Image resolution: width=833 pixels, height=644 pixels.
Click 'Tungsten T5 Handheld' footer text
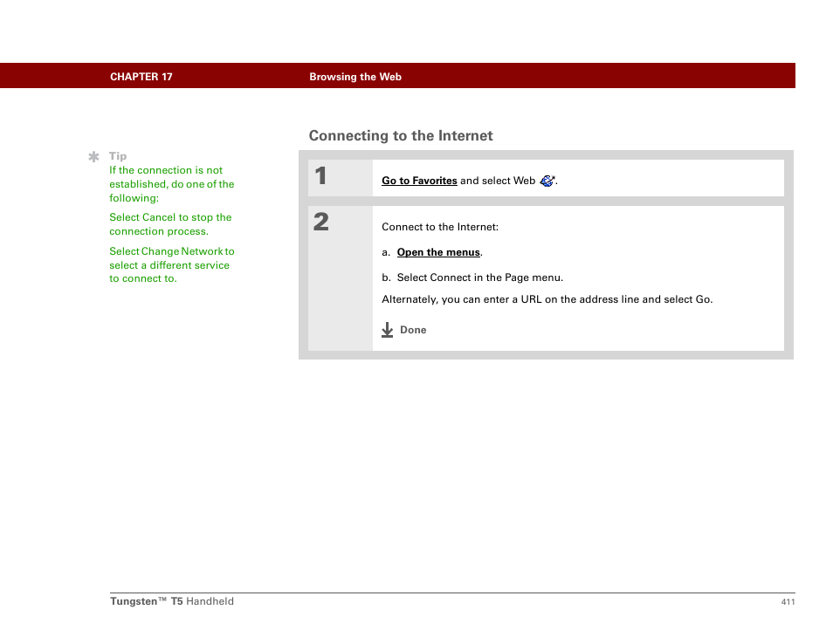(172, 601)
